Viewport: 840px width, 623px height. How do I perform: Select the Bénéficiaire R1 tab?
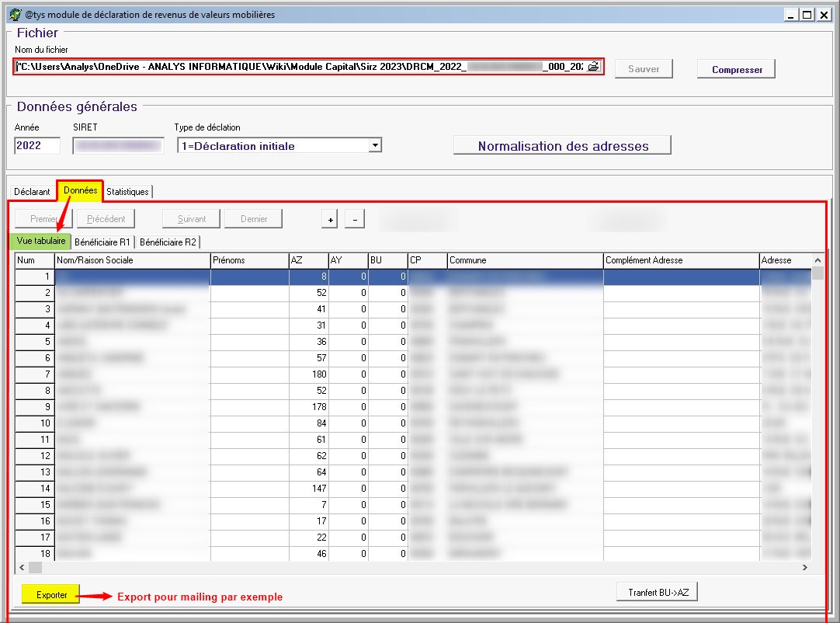(x=102, y=242)
